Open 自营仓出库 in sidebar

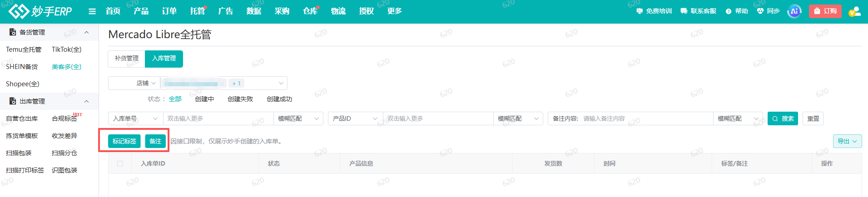pyautogui.click(x=22, y=118)
